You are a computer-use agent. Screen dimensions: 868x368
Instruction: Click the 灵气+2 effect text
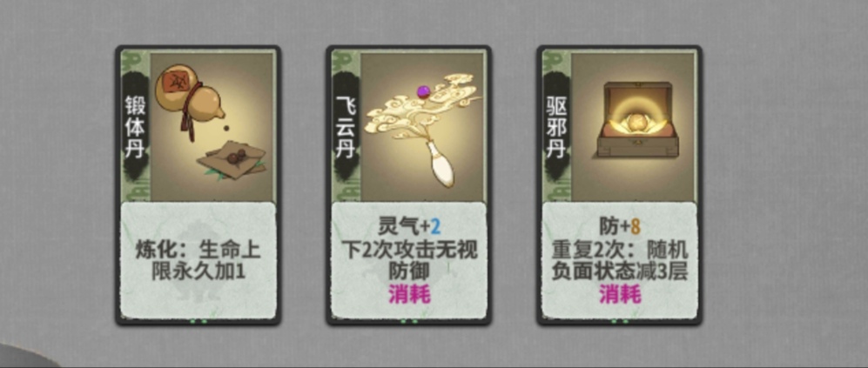click(409, 226)
